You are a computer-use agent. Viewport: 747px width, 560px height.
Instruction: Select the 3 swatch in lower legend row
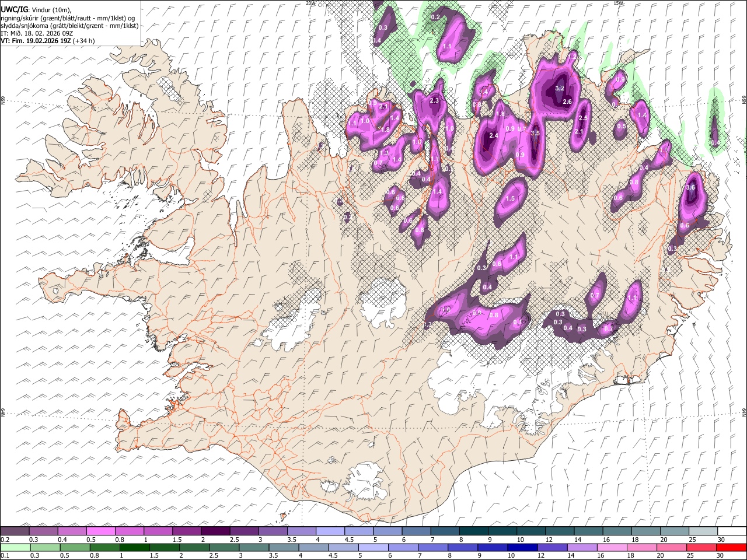tap(254, 547)
